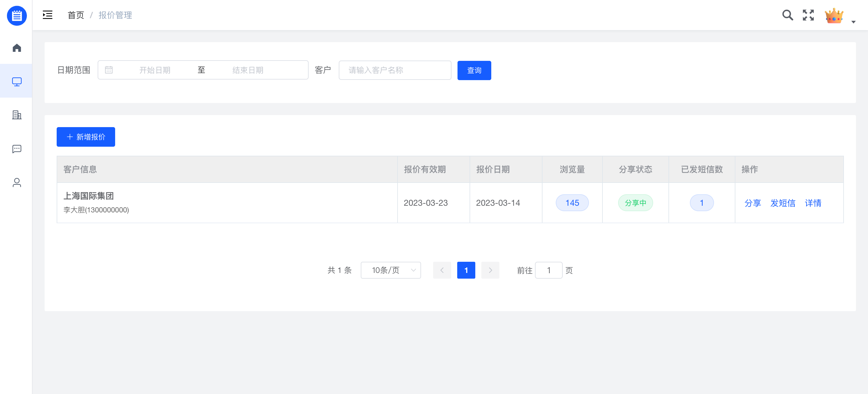Toggle fullscreen mode icon

pos(808,15)
